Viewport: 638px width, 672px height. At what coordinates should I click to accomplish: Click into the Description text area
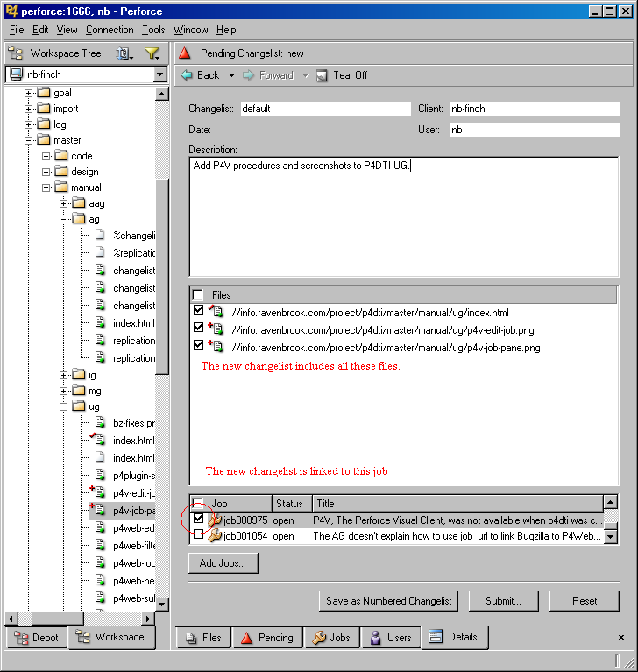[x=403, y=219]
